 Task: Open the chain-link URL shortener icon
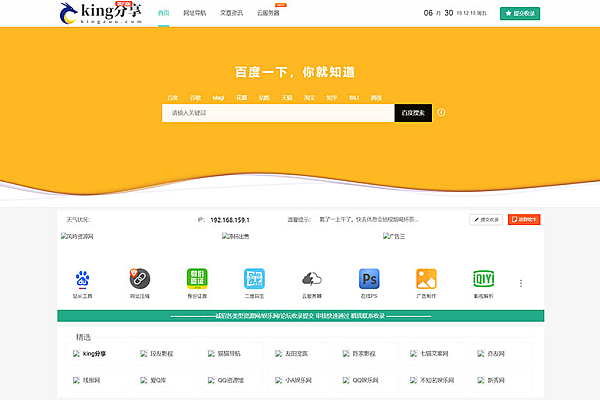point(140,279)
